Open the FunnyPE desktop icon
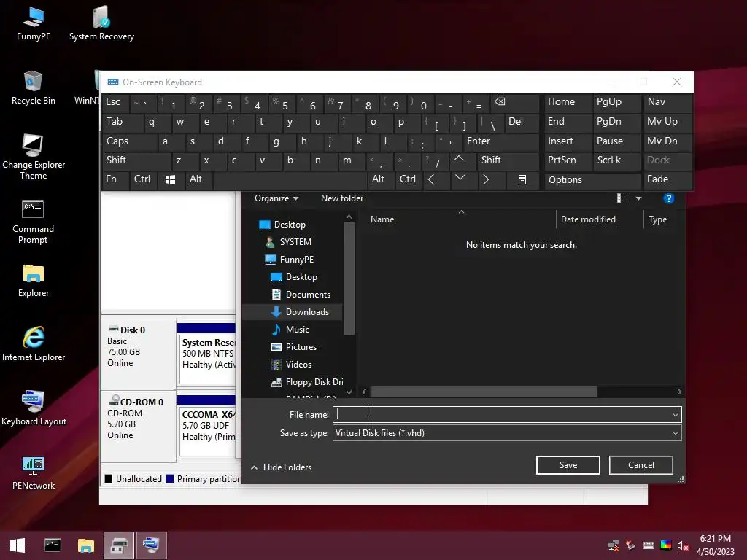This screenshot has width=747, height=560. pos(34,24)
